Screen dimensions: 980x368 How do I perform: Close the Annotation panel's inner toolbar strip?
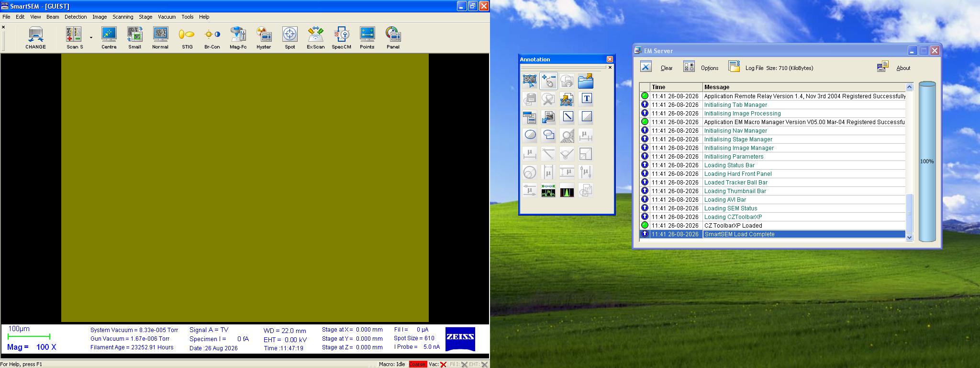(610, 68)
